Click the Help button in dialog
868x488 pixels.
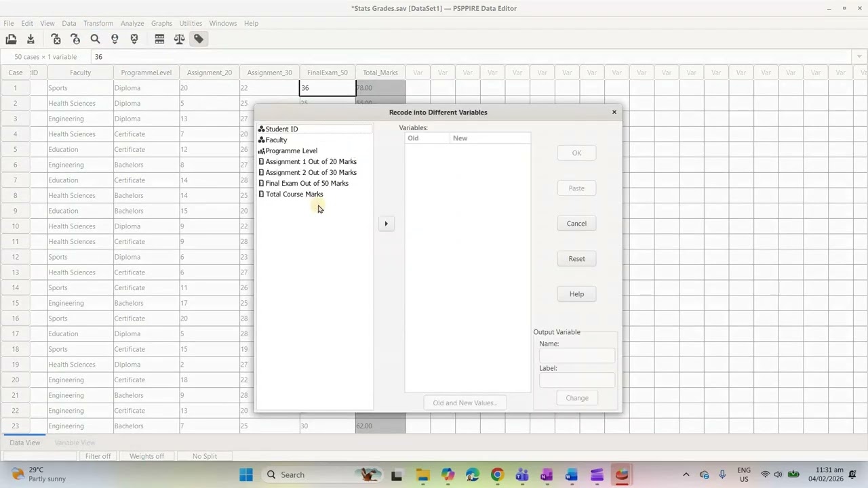pos(576,294)
